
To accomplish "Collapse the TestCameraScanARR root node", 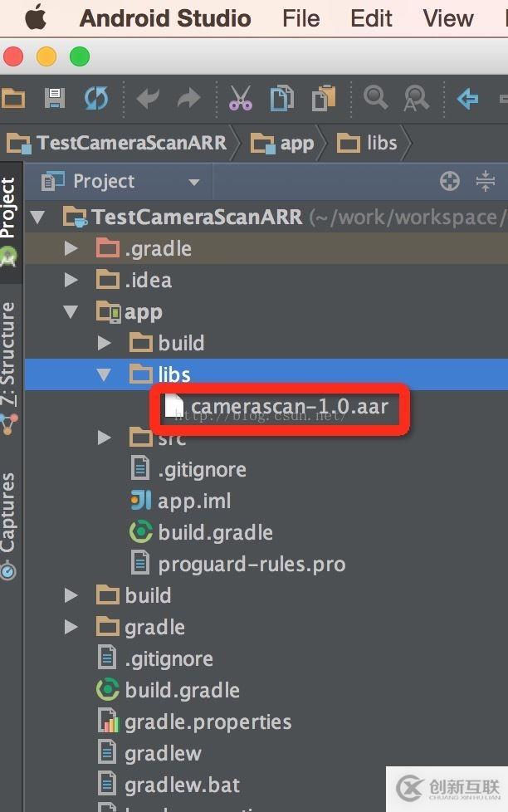I will [37, 217].
